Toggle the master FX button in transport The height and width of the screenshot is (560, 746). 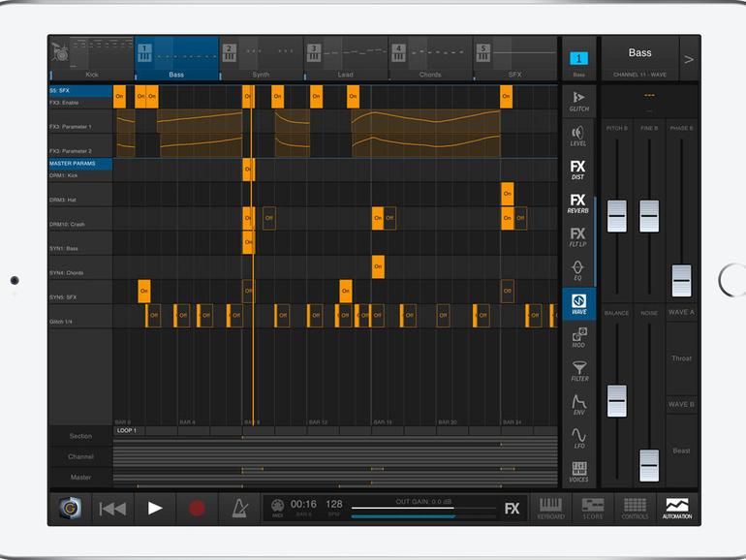pos(513,508)
